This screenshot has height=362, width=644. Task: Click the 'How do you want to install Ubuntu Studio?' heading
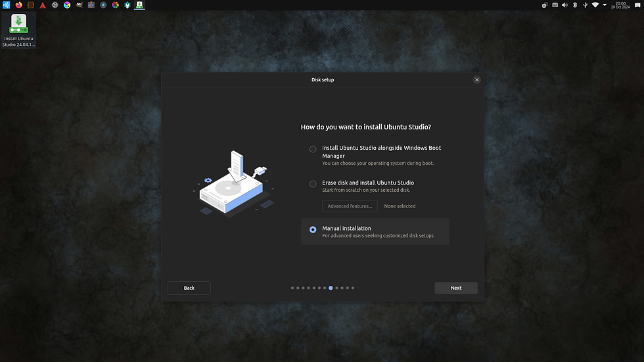pos(366,127)
